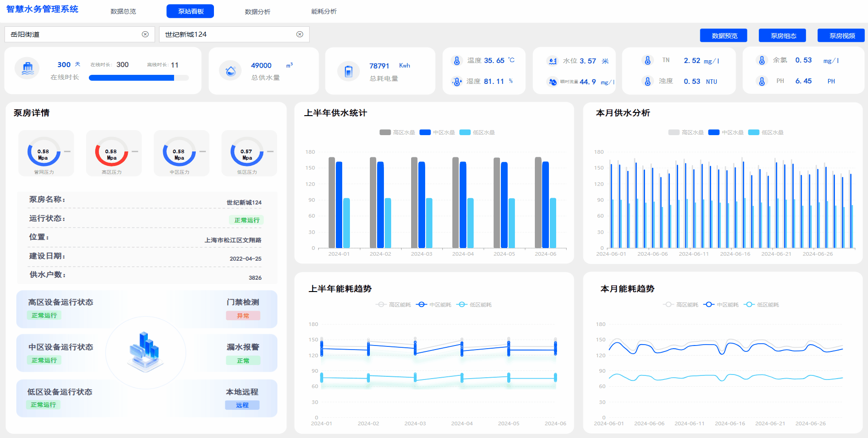Toggle 高区能耗 legend in monthly energy chart

681,305
